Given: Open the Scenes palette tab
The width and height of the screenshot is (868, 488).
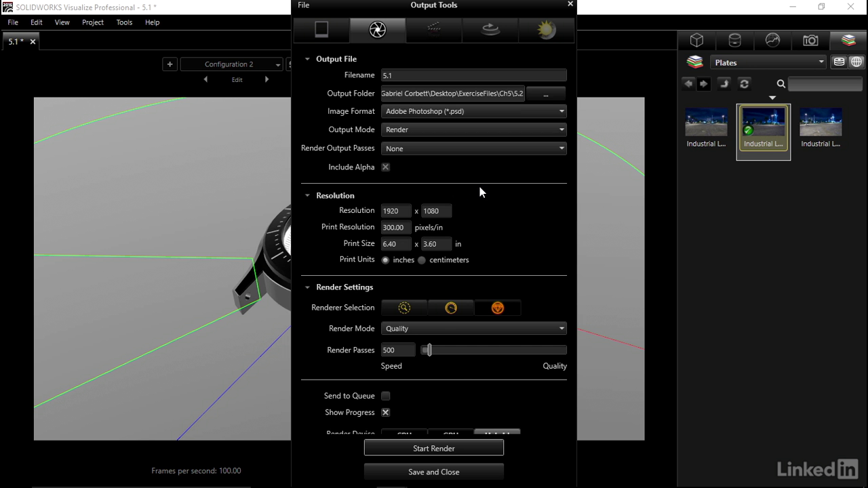Looking at the screenshot, I should (x=772, y=41).
